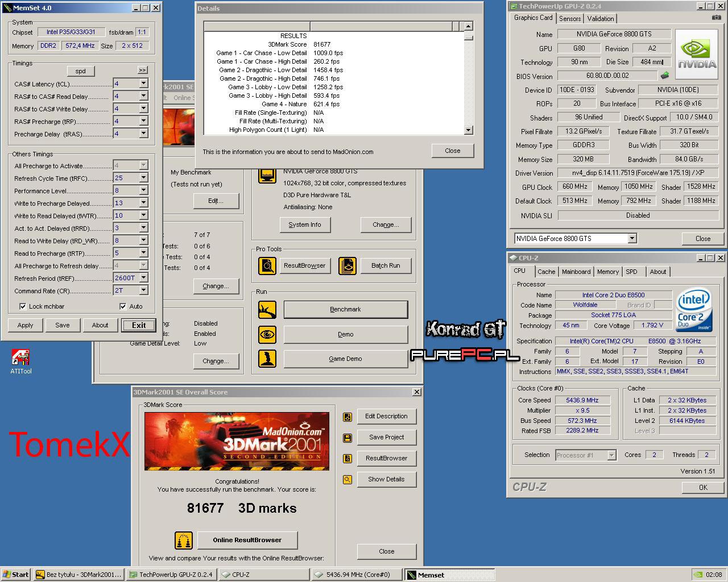Switch to the Cache tab in CPU-Z
Screen dimensions: 728x582
click(547, 272)
